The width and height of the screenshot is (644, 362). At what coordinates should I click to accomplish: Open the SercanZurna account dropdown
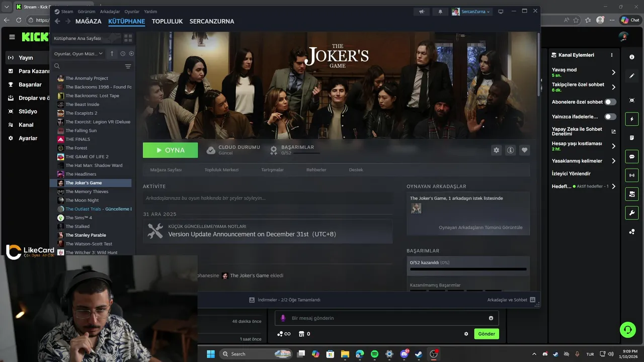(471, 12)
